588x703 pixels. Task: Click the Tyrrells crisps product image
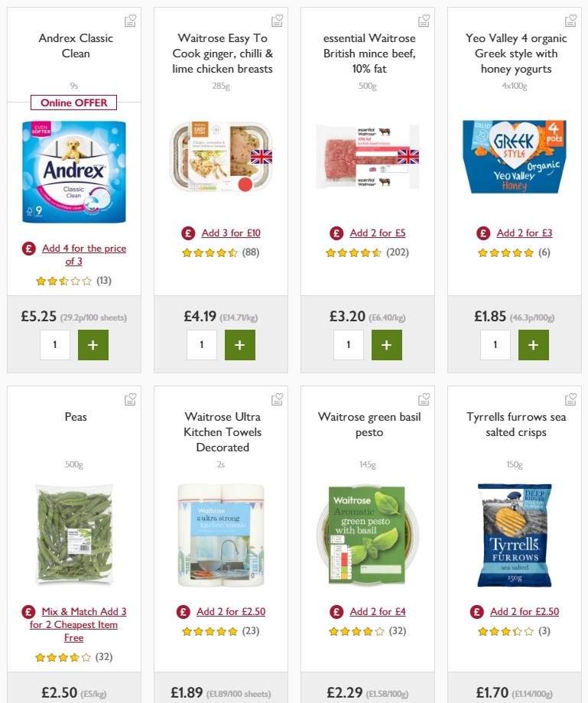pyautogui.click(x=515, y=535)
